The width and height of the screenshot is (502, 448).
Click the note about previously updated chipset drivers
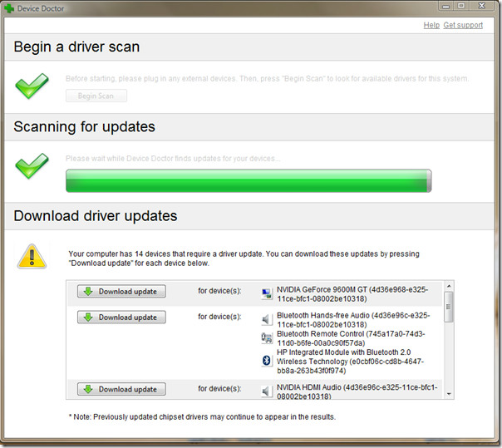[x=202, y=417]
